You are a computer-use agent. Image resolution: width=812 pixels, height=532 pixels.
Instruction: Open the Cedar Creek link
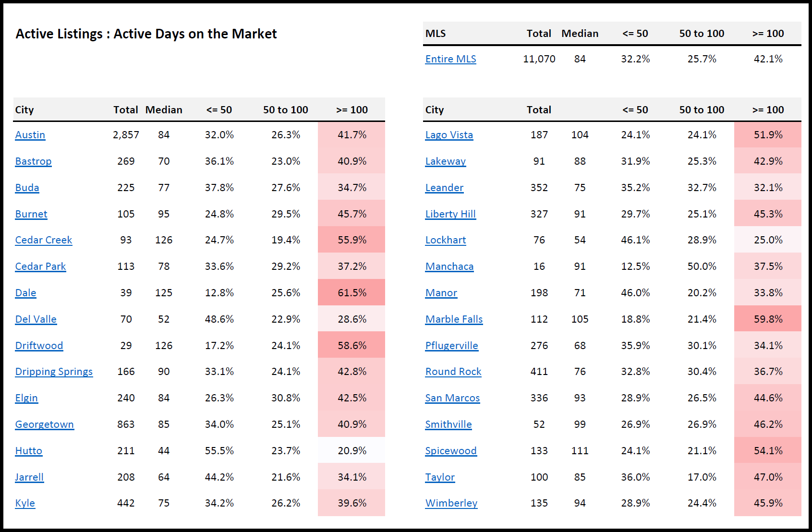click(44, 240)
